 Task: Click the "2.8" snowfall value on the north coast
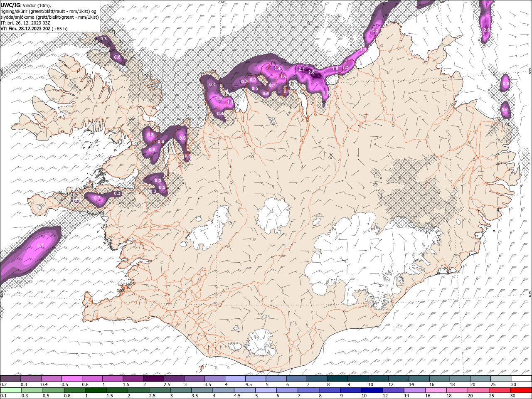(311, 72)
